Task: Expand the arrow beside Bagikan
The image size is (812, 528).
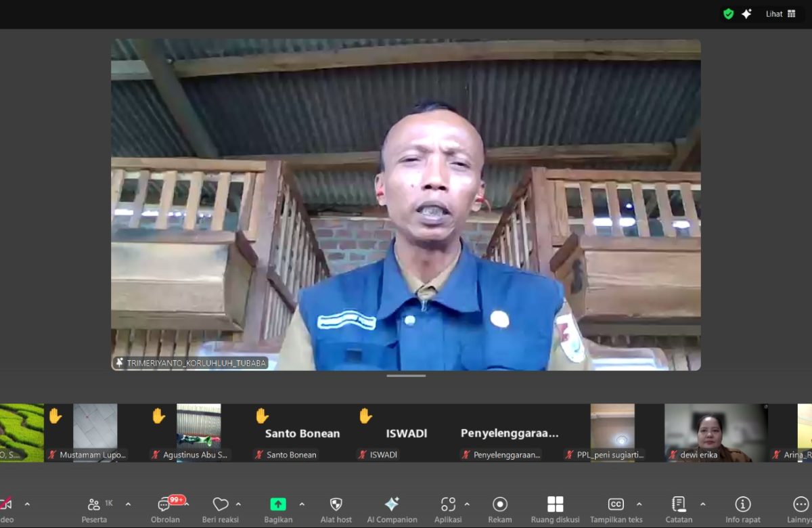Action: point(302,504)
